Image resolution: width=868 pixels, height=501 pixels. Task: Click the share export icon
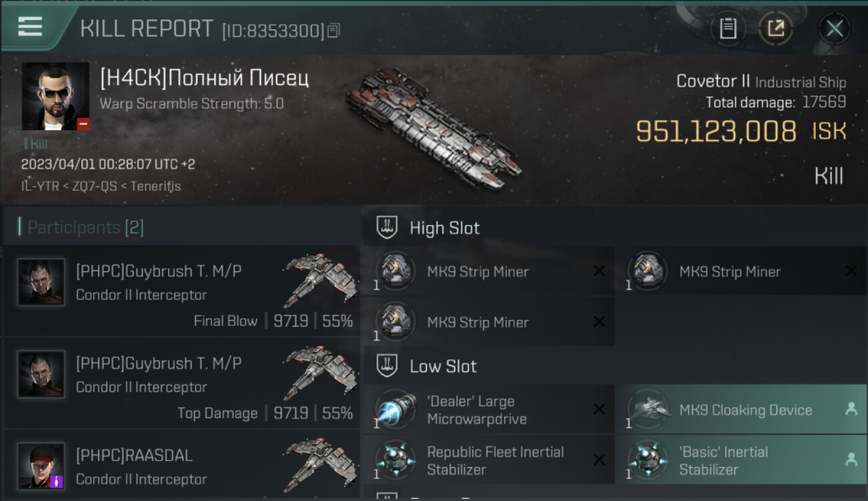775,28
